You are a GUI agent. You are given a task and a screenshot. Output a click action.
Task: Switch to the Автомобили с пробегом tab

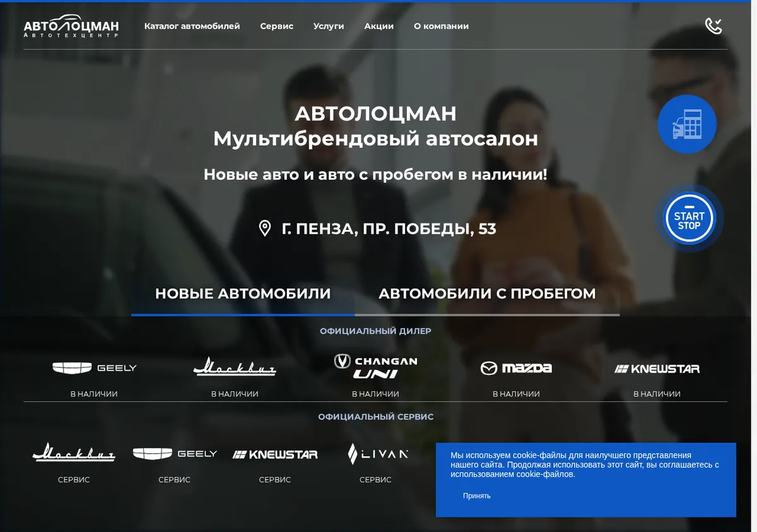[487, 294]
